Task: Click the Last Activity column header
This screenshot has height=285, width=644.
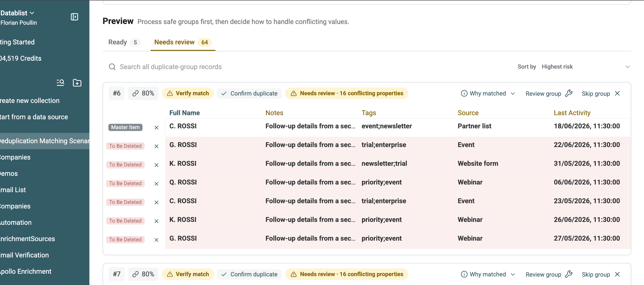Action: point(572,113)
